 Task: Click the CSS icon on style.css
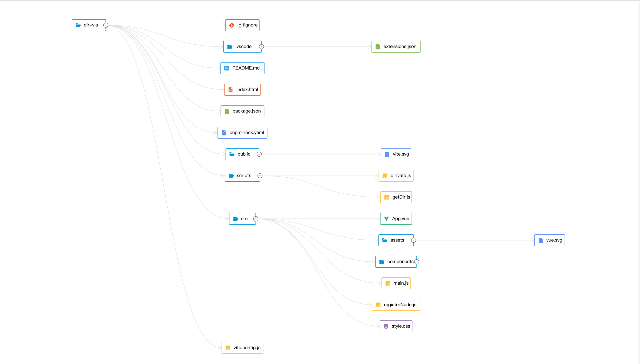coord(386,326)
